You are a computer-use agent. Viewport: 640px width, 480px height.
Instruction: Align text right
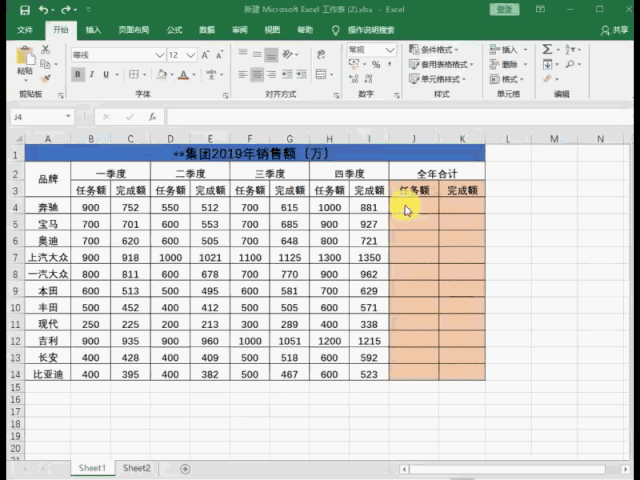click(271, 74)
